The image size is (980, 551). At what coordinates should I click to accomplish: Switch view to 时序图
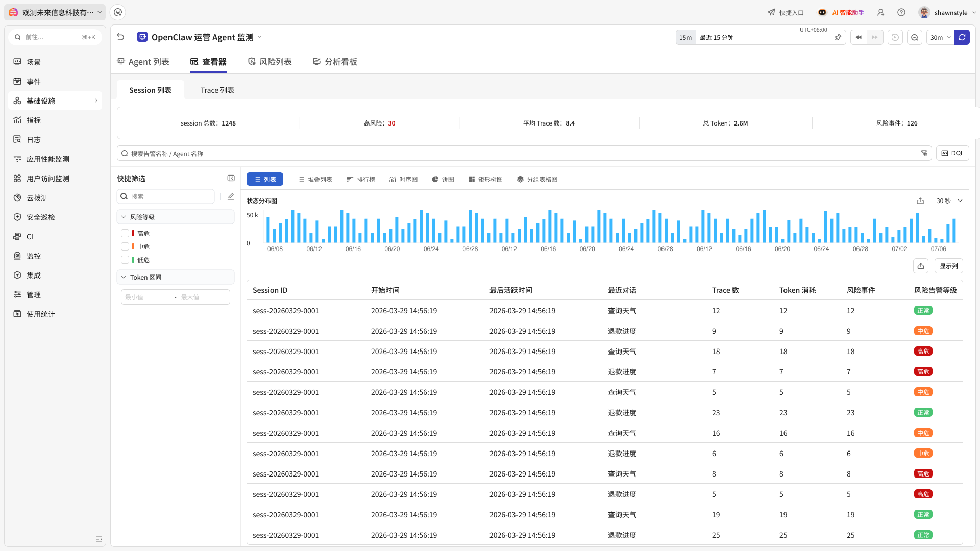(x=403, y=179)
